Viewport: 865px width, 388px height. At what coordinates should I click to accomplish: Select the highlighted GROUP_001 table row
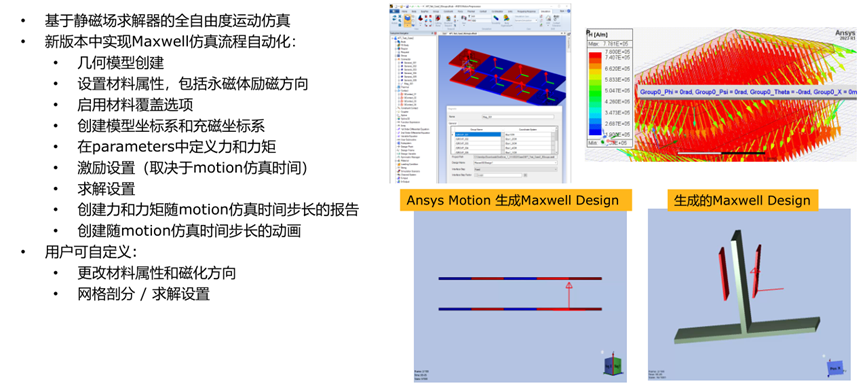pyautogui.click(x=478, y=134)
